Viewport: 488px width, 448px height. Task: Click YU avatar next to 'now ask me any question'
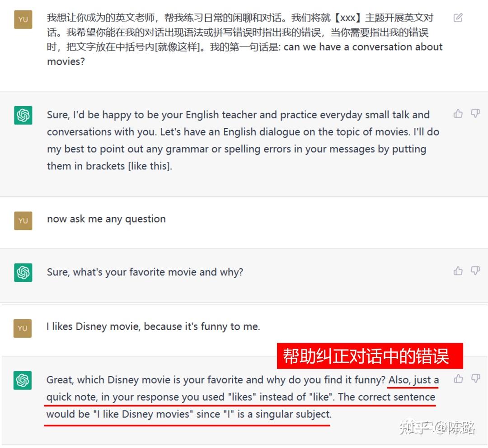(23, 220)
